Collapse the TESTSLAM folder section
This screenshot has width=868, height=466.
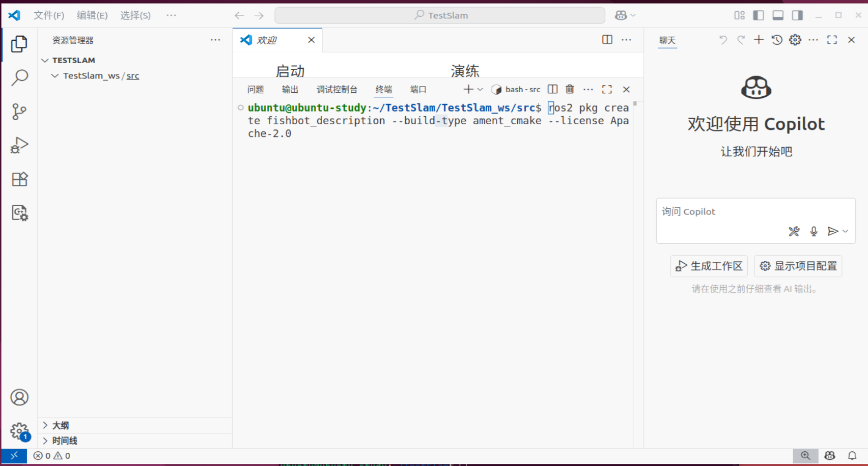point(135,60)
